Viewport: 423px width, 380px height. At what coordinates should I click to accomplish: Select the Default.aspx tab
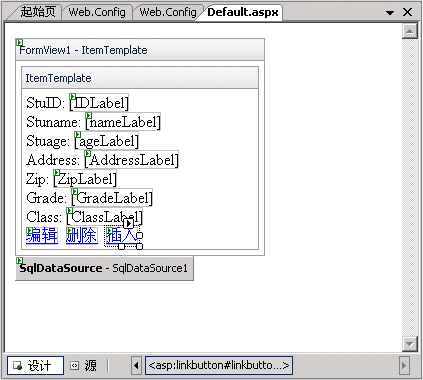[x=242, y=12]
